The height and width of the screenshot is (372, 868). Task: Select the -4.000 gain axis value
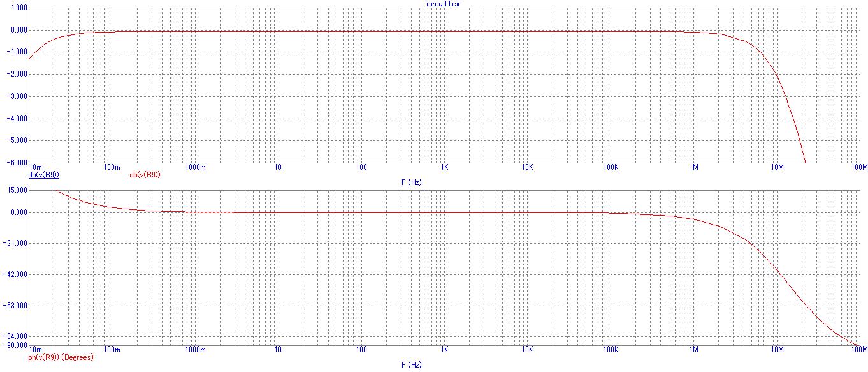pos(18,118)
